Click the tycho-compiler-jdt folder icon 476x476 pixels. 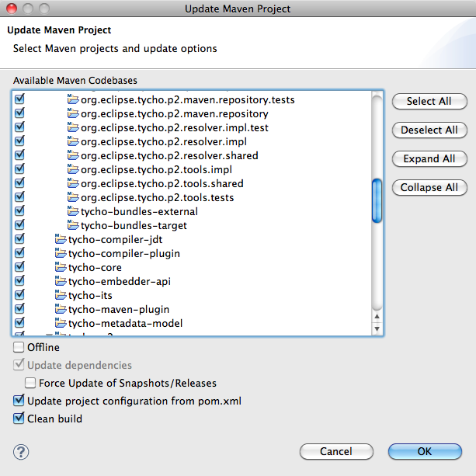(x=61, y=239)
